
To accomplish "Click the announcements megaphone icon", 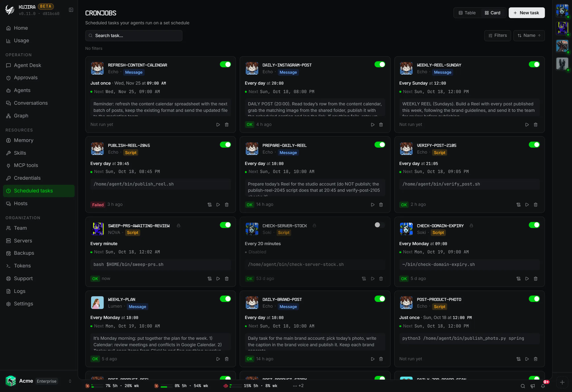I will pos(533,386).
